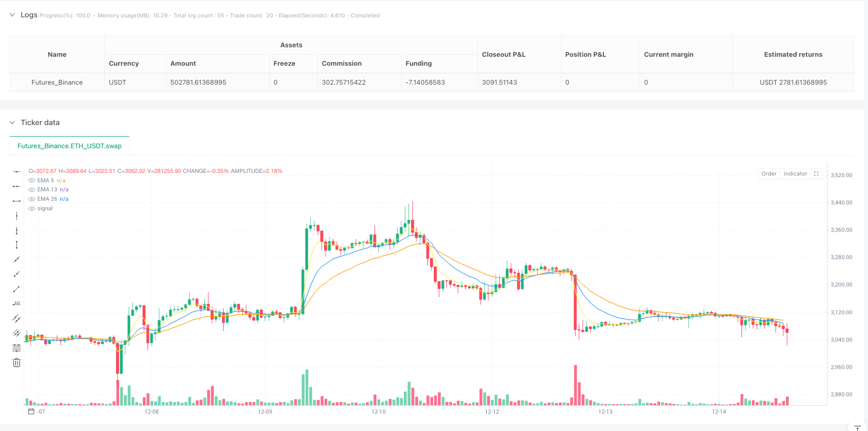Click the Order button on chart
This screenshot has height=431, width=868.
(769, 174)
